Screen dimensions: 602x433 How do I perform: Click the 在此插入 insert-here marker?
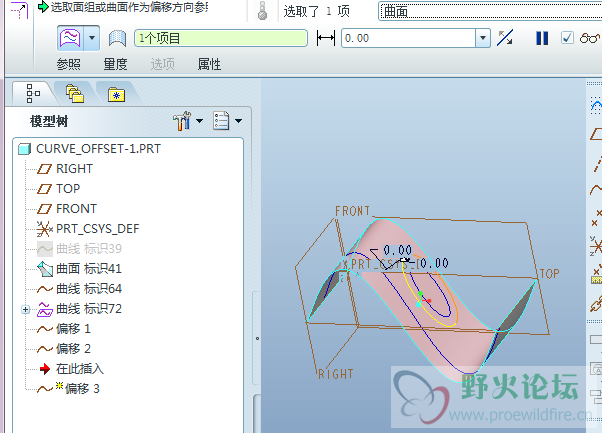point(80,369)
